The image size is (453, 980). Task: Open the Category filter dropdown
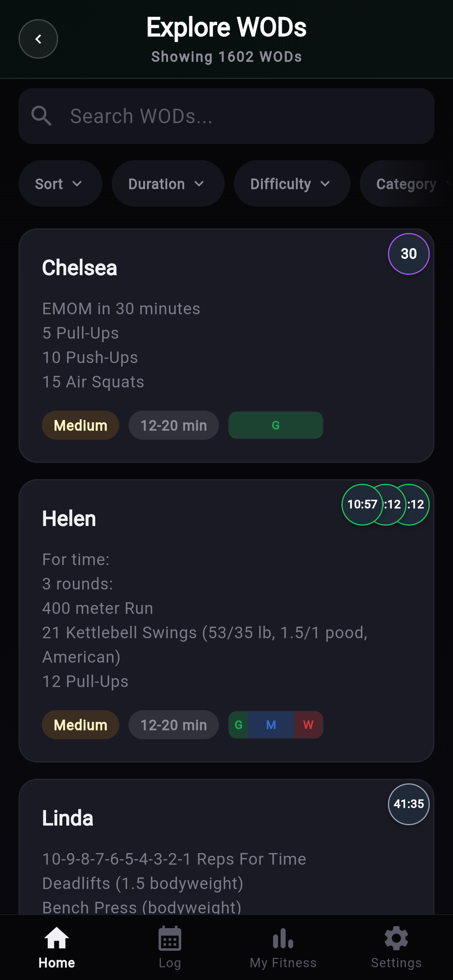[407, 184]
